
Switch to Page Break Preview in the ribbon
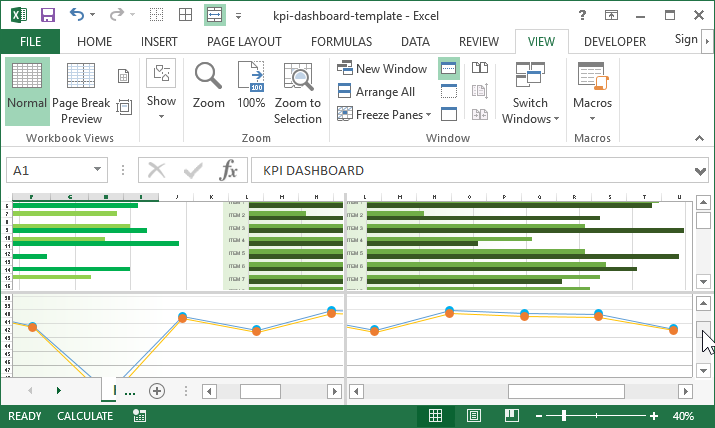click(81, 92)
